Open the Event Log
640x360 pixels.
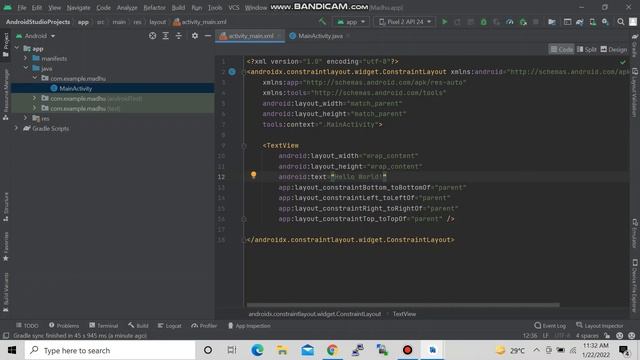point(550,326)
